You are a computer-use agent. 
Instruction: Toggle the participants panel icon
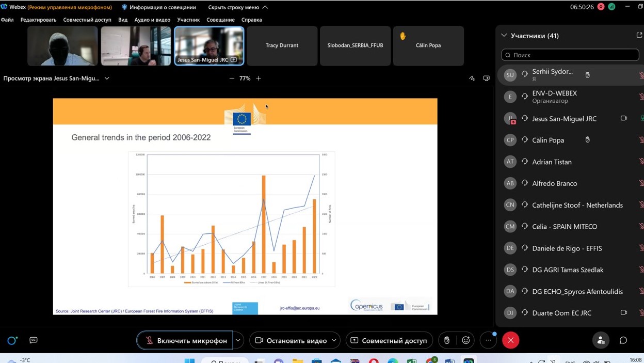[601, 340]
